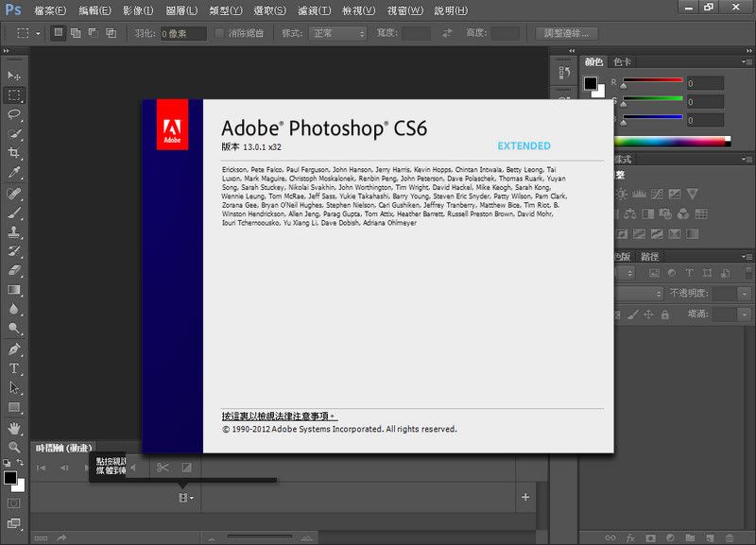Select the Rectangle shape tool
Image resolution: width=756 pixels, height=545 pixels.
pos(14,407)
